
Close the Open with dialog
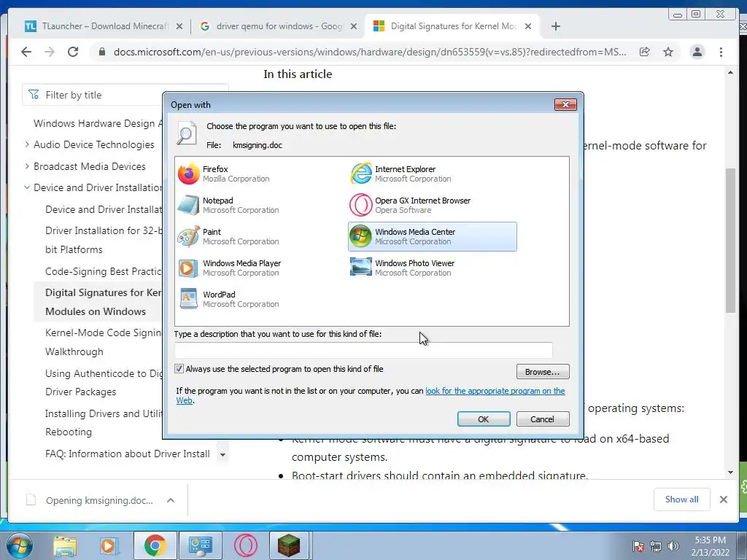pos(565,104)
